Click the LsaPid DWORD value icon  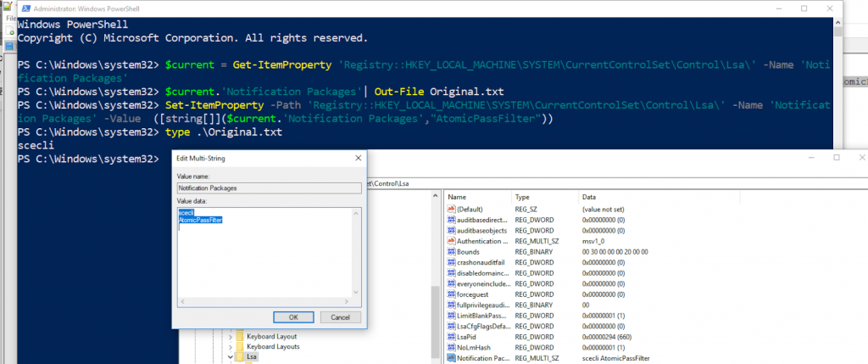451,338
